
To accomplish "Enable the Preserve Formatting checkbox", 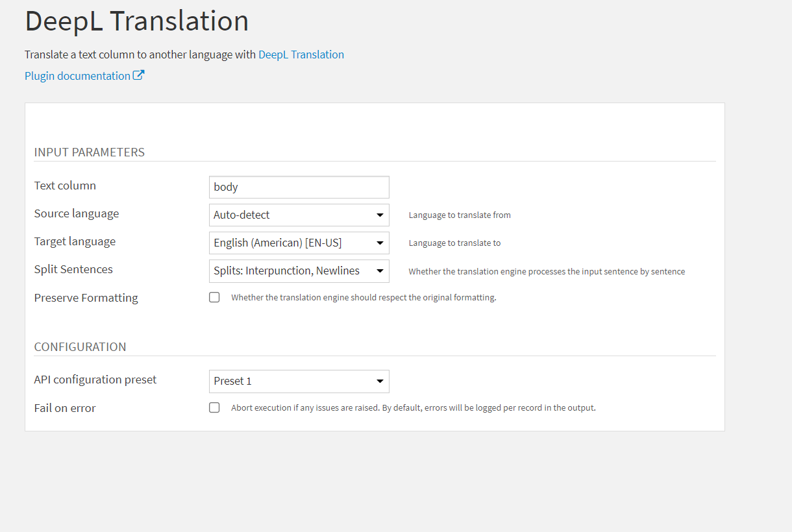I will [x=214, y=298].
